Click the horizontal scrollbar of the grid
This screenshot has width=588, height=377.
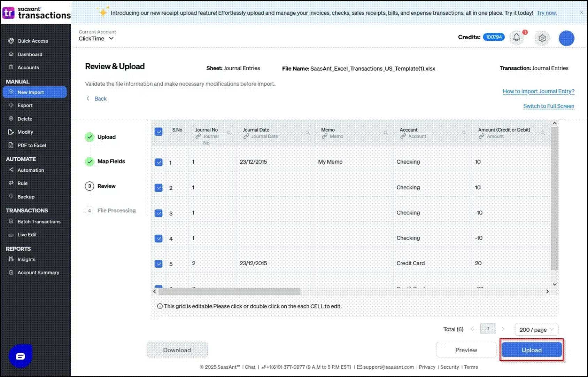(230, 291)
